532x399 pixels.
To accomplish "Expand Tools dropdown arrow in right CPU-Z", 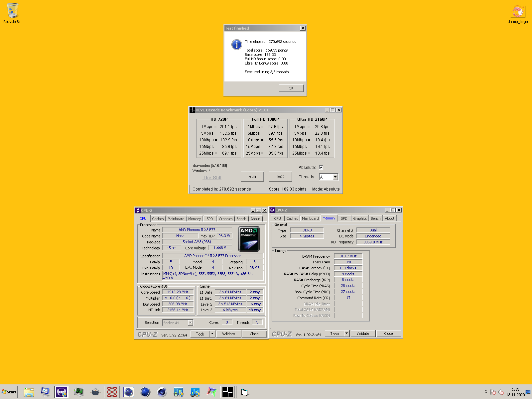I will (x=346, y=333).
